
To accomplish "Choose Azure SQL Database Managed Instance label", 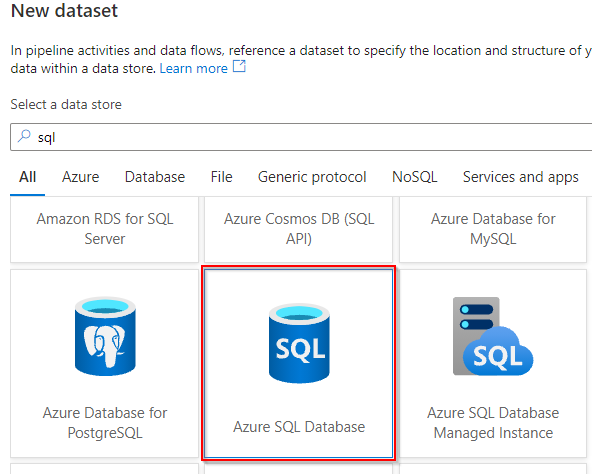I will [493, 423].
